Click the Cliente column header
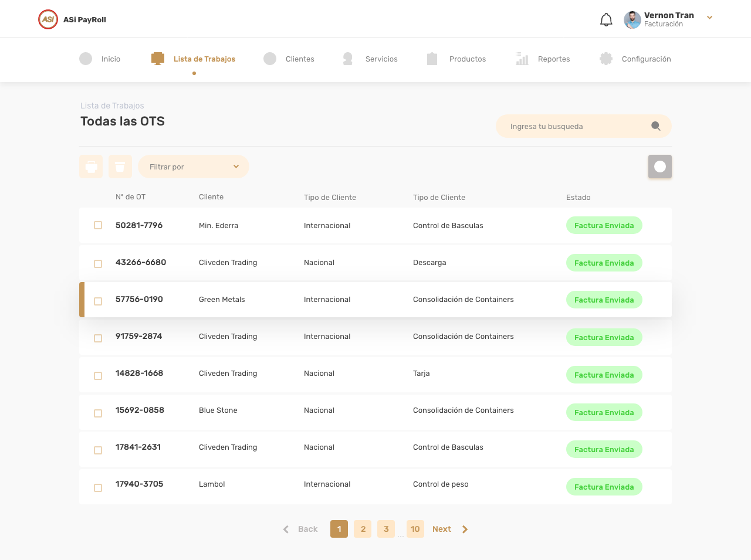This screenshot has width=751, height=560. [x=211, y=197]
